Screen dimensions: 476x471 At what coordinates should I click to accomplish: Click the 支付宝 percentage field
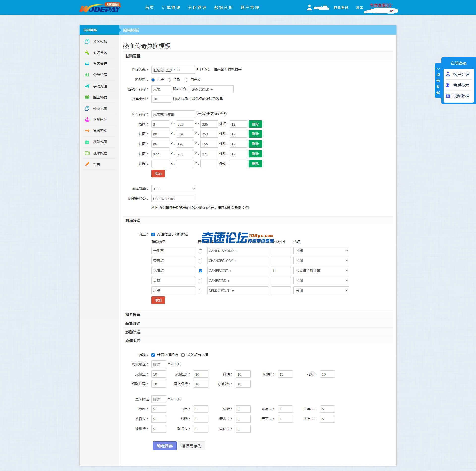click(x=159, y=374)
